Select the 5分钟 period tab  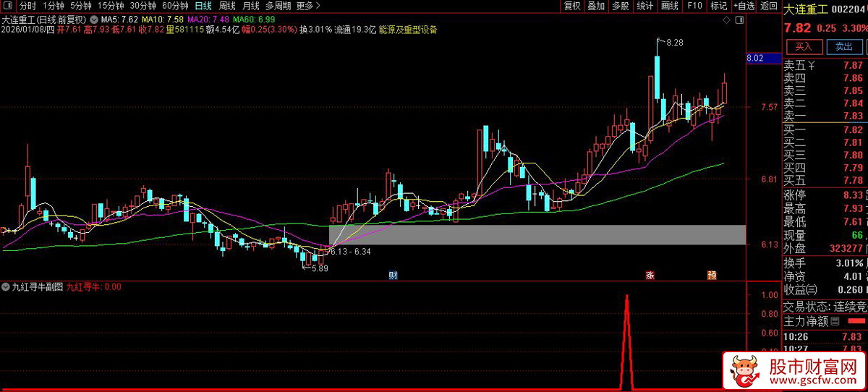click(x=81, y=6)
